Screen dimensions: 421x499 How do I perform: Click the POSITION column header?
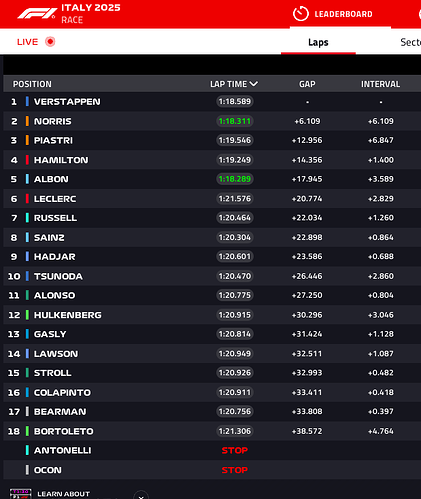[32, 84]
